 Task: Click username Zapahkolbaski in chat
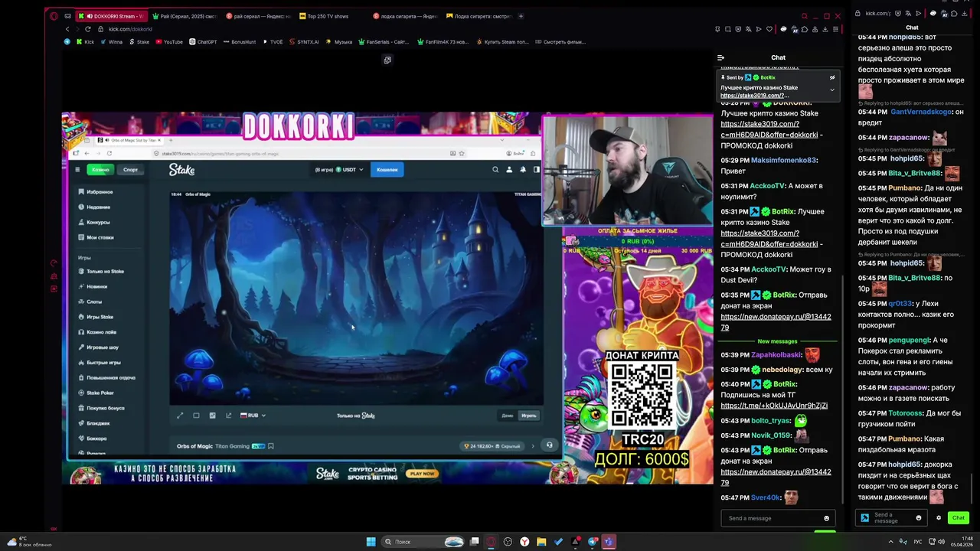point(776,355)
